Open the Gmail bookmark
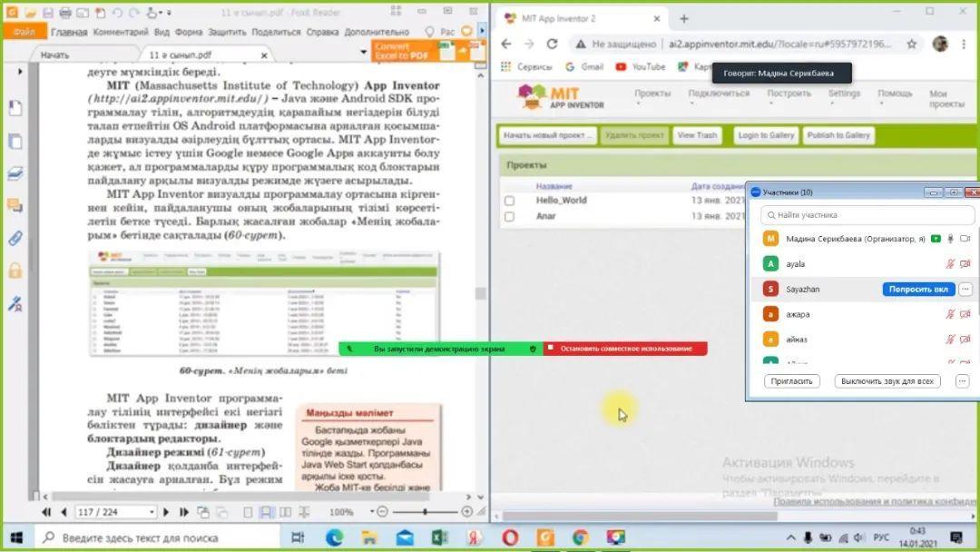 click(x=584, y=67)
